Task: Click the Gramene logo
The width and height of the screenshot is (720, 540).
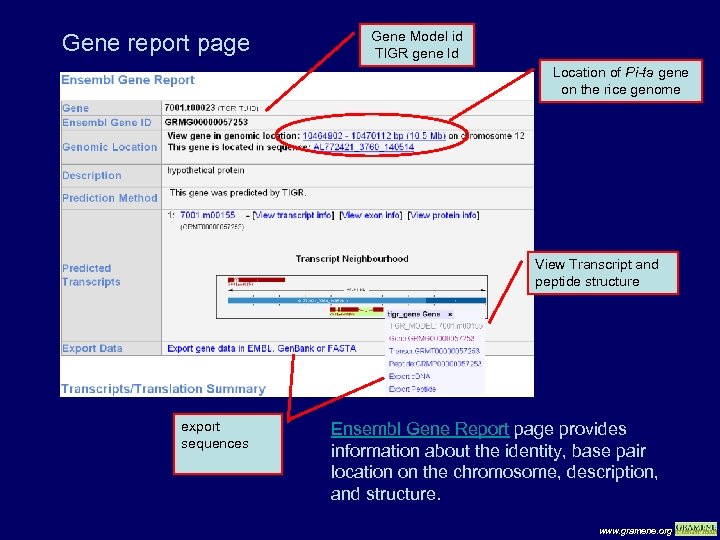Action: pyautogui.click(x=695, y=529)
